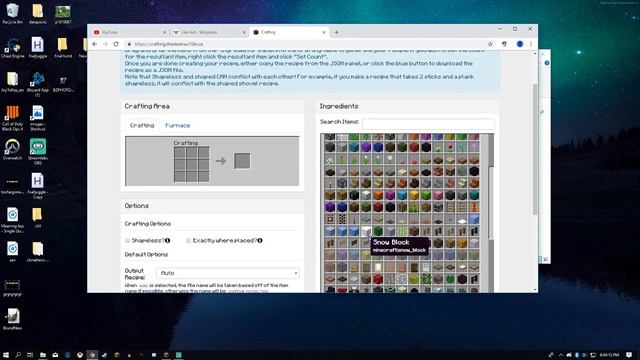Go back in browser history

pos(95,44)
